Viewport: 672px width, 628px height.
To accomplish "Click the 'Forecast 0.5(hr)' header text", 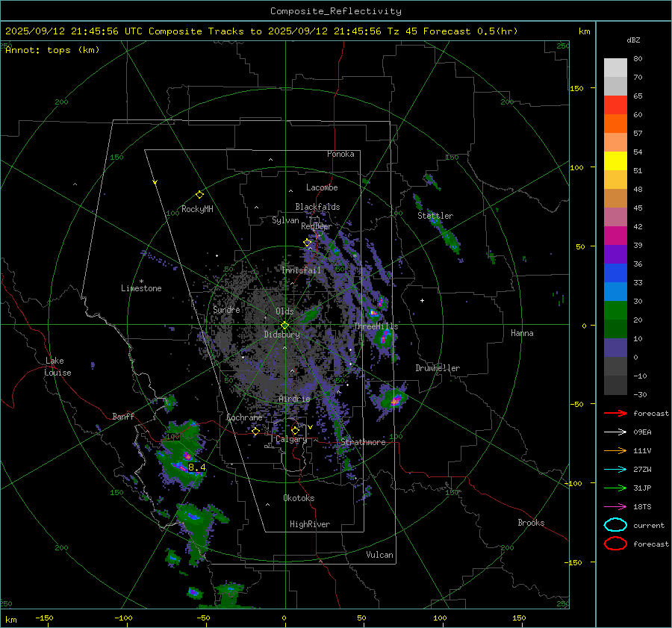I will pyautogui.click(x=470, y=31).
